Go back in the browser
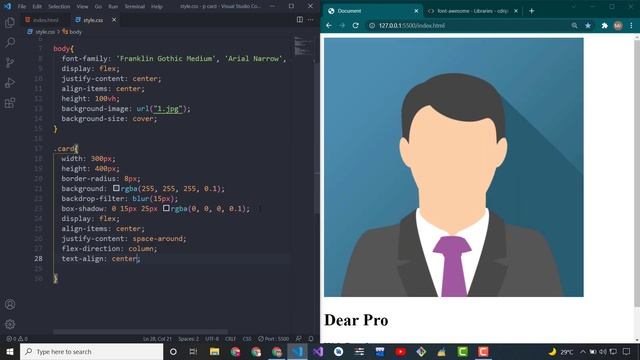Screen dimensions: 640x360 (x=329, y=25)
